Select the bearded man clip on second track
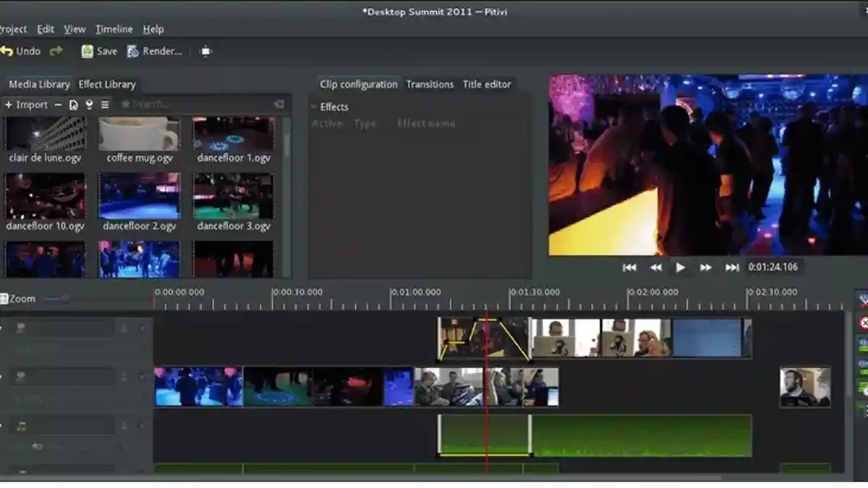Image resolution: width=868 pixels, height=488 pixels. [x=805, y=388]
